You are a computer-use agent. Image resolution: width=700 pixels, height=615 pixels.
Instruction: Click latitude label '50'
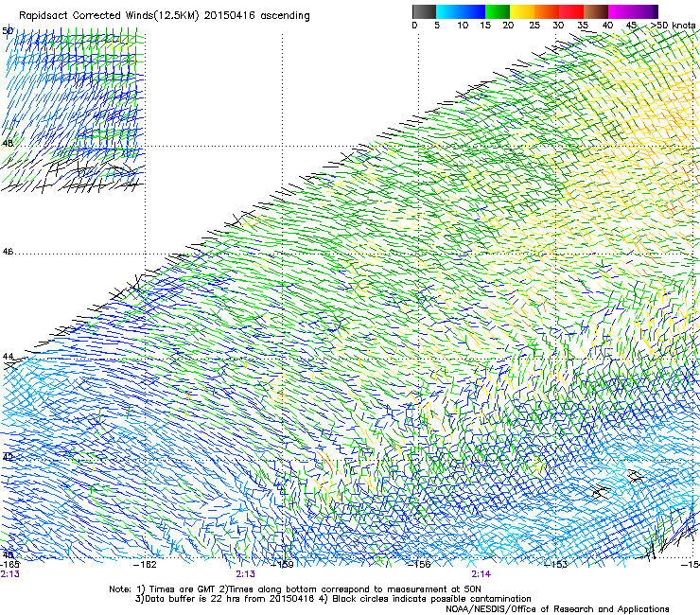point(8,31)
